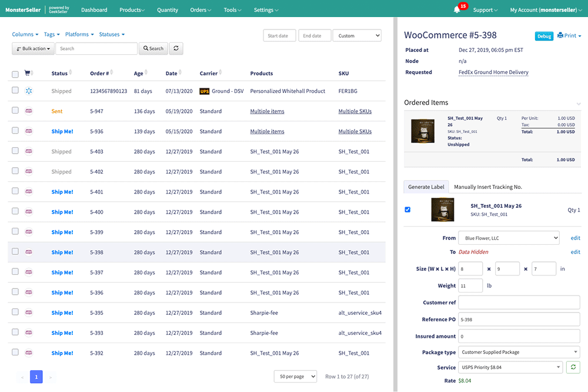Open the Products menu
The image size is (588, 392).
[x=132, y=10]
